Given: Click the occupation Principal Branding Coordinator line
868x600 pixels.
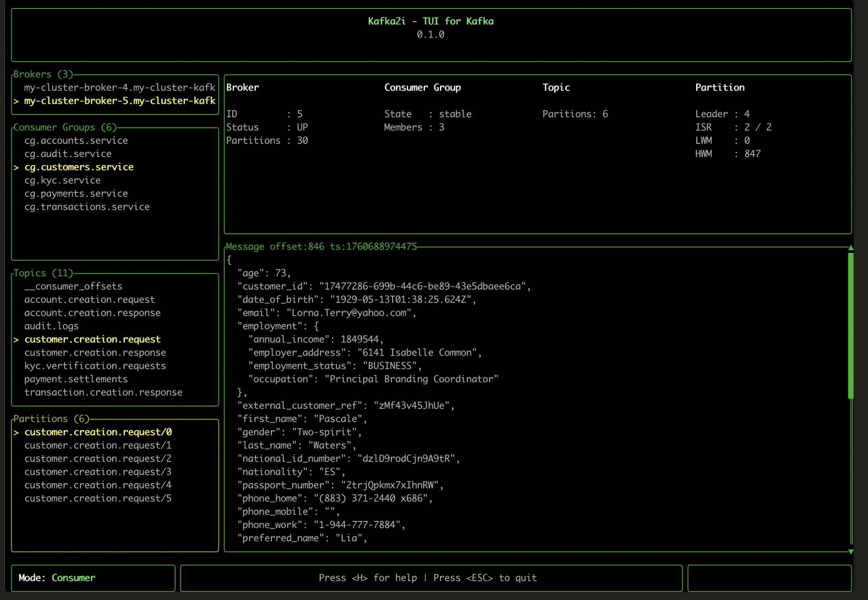Looking at the screenshot, I should tap(373, 379).
